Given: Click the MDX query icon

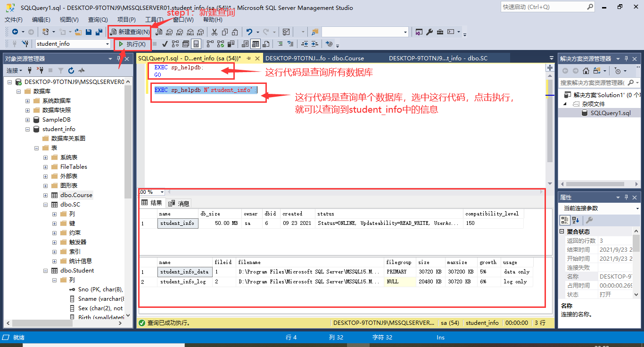Looking at the screenshot, I should coord(169,32).
